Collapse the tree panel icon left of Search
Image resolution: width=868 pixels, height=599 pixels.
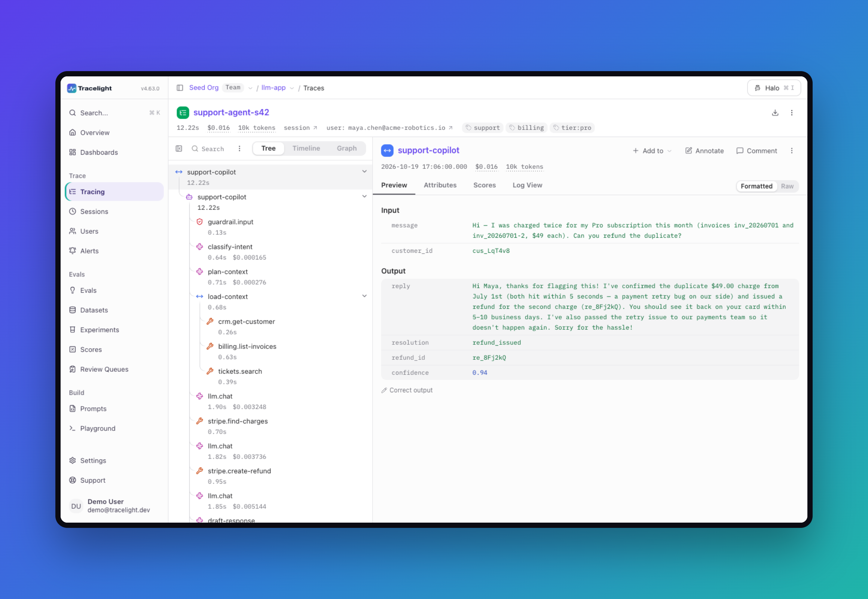click(x=179, y=149)
